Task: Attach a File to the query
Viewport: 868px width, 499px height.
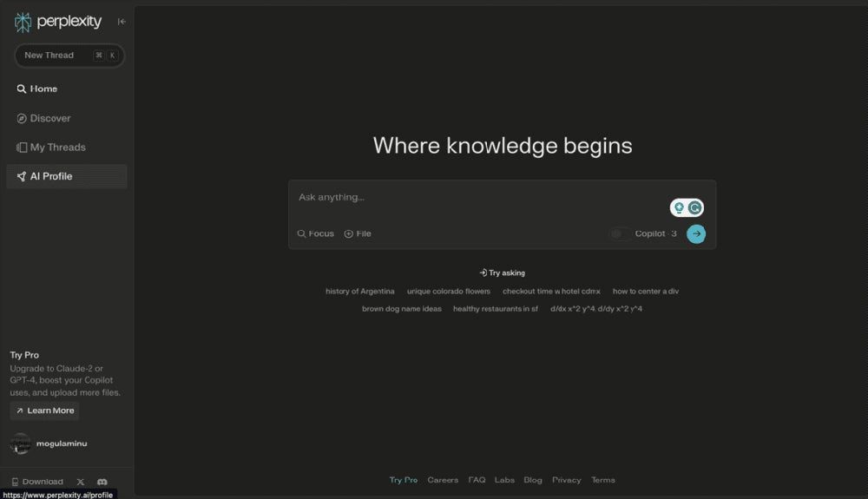Action: point(358,233)
